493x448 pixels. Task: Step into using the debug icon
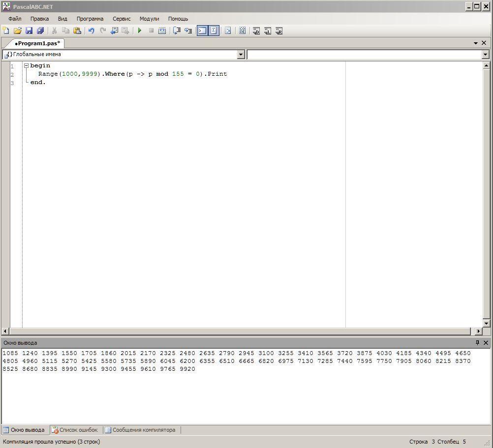pos(188,30)
